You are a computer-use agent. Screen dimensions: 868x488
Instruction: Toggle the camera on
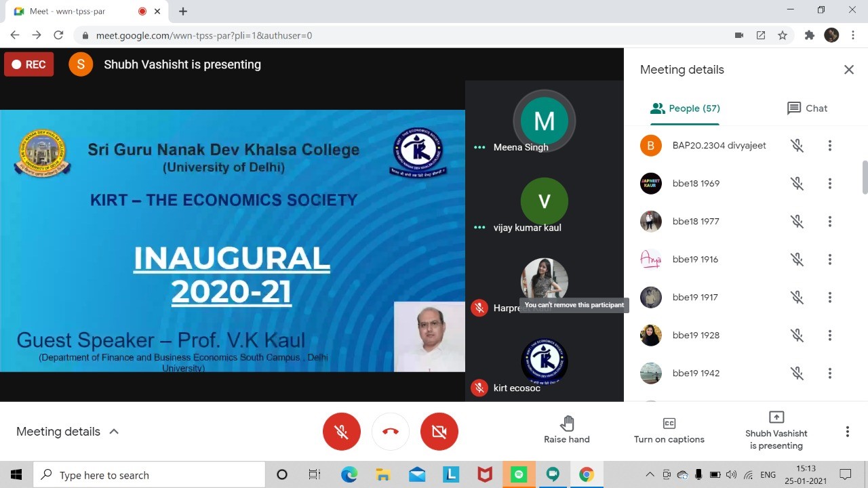tap(439, 432)
